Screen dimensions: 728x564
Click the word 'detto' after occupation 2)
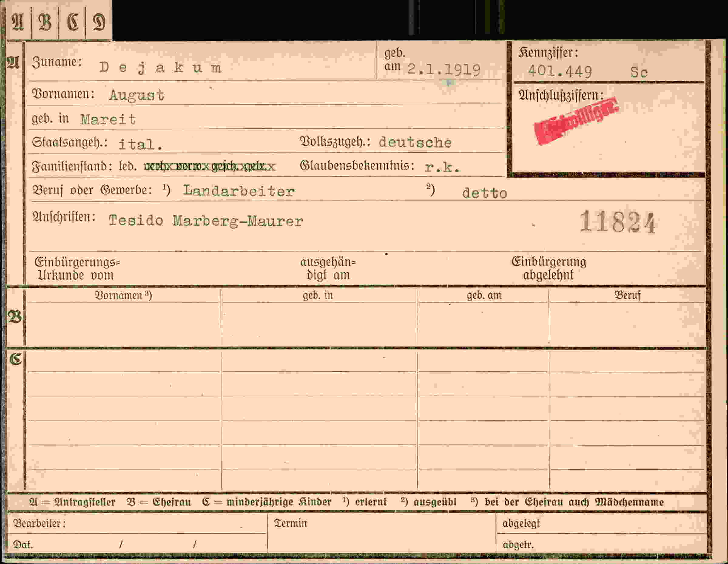[485, 193]
